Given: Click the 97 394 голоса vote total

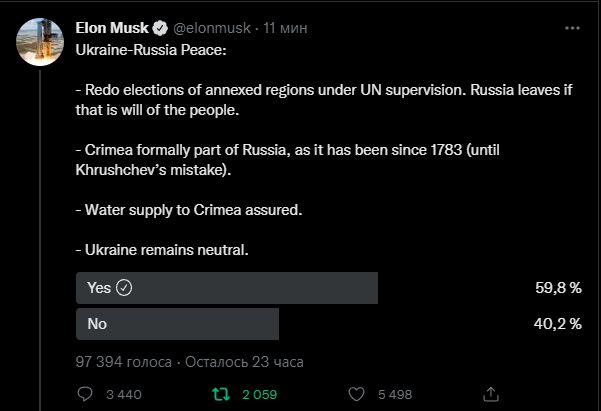Looking at the screenshot, I should pyautogui.click(x=123, y=362).
